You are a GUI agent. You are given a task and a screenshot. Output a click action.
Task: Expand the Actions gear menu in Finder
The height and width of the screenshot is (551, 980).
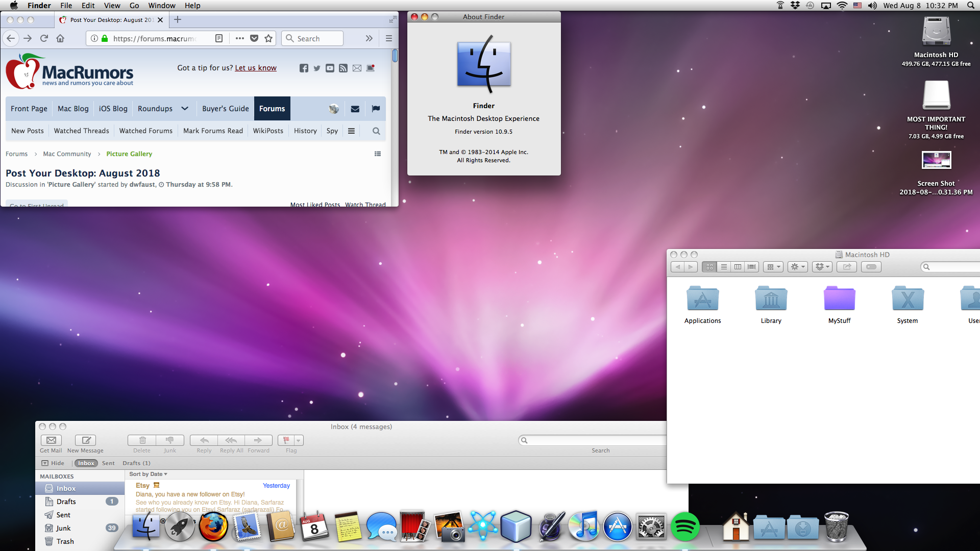click(x=798, y=266)
